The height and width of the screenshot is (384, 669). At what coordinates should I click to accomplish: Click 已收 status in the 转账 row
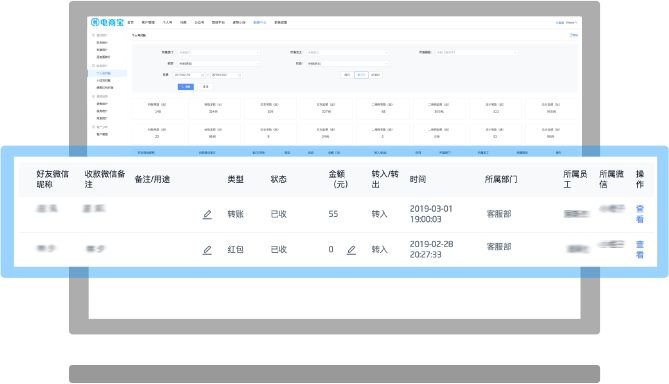pos(279,214)
